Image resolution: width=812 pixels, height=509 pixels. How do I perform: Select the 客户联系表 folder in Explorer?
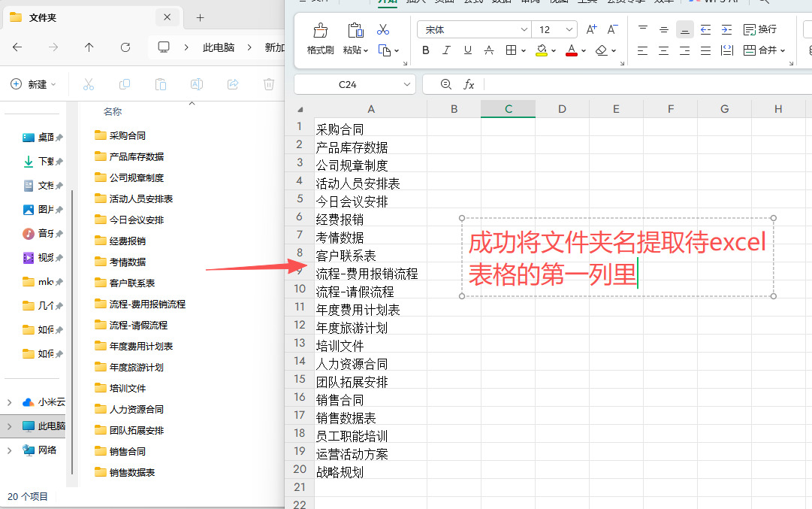click(125, 283)
